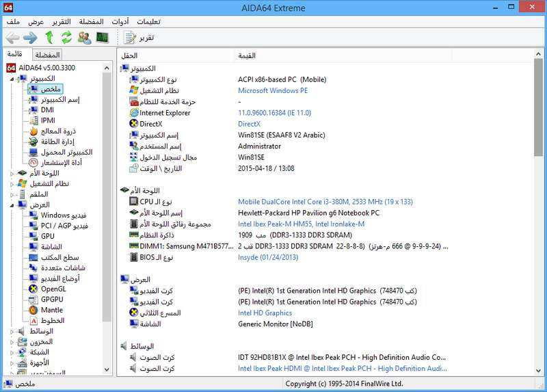
Task: Click the tree panel scrollbar down arrow
Action: [107, 369]
